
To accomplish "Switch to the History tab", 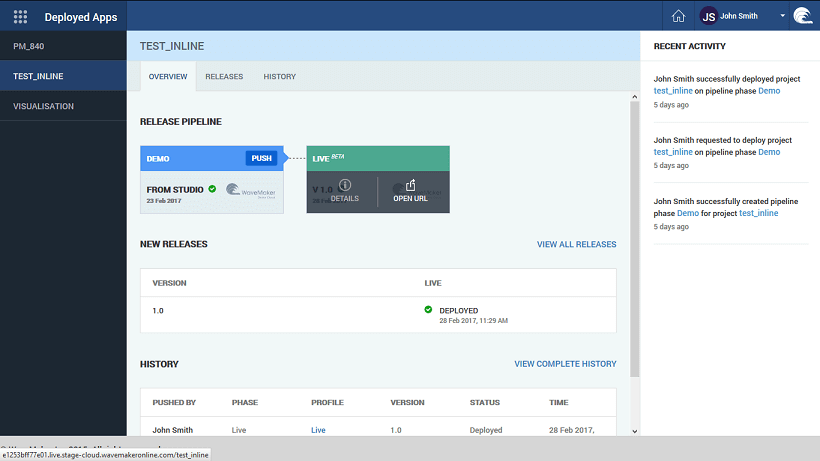I will tap(279, 76).
